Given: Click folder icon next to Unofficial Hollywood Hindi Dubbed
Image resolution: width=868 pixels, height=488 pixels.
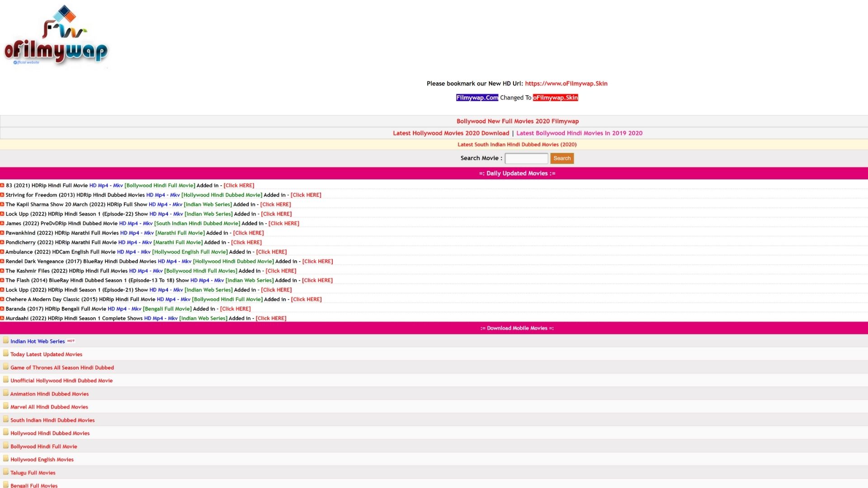Looking at the screenshot, I should 6,380.
